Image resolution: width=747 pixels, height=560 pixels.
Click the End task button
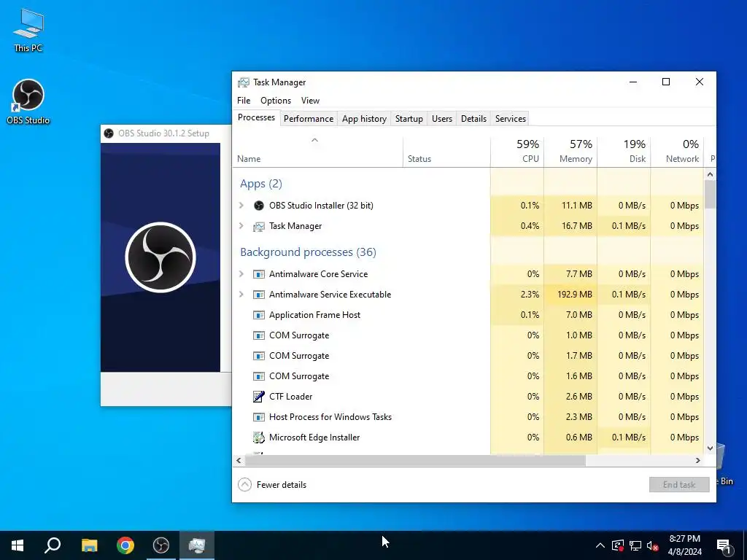[x=679, y=485]
